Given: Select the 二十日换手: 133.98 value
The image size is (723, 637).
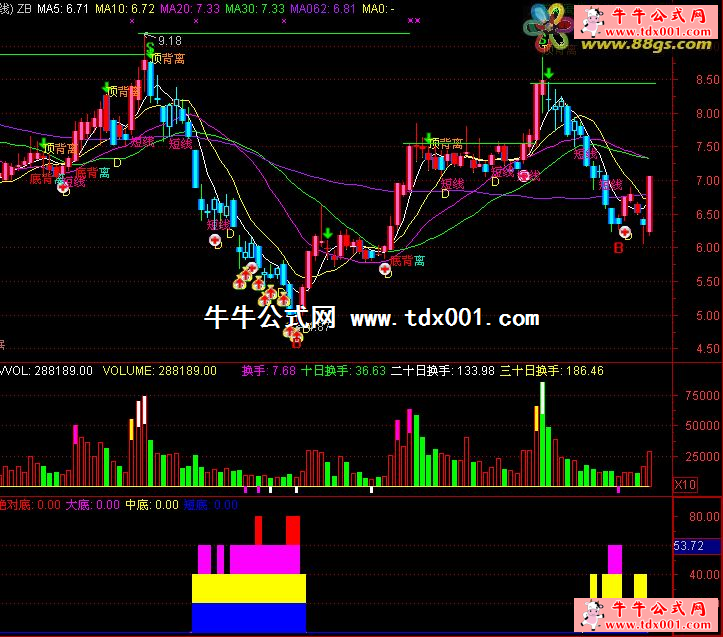Looking at the screenshot, I should 443,371.
